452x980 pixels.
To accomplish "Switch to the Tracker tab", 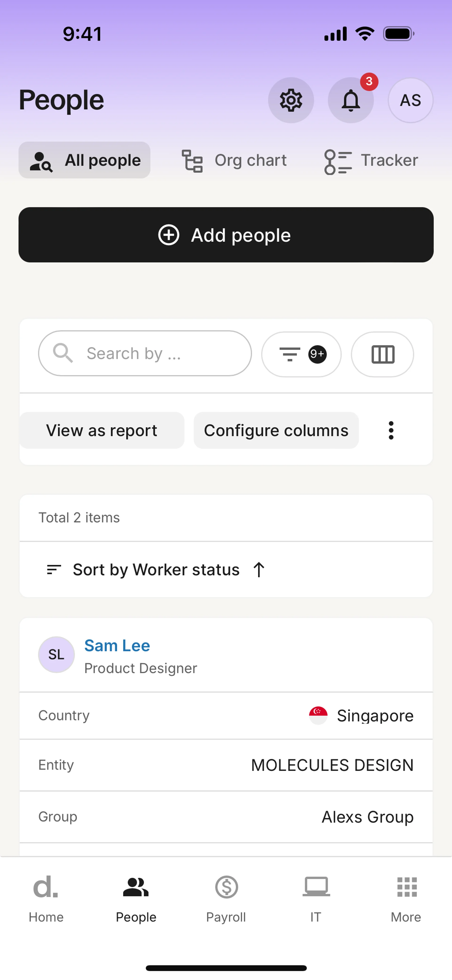I will coord(371,160).
